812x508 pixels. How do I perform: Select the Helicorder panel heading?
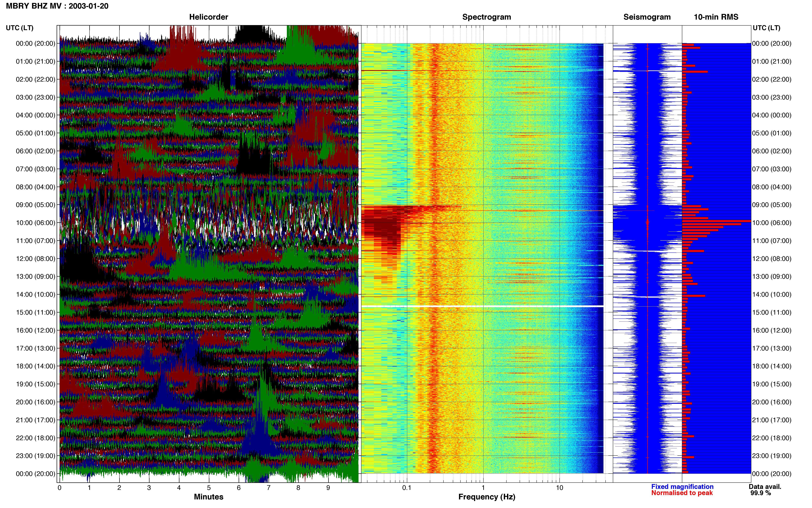(209, 17)
